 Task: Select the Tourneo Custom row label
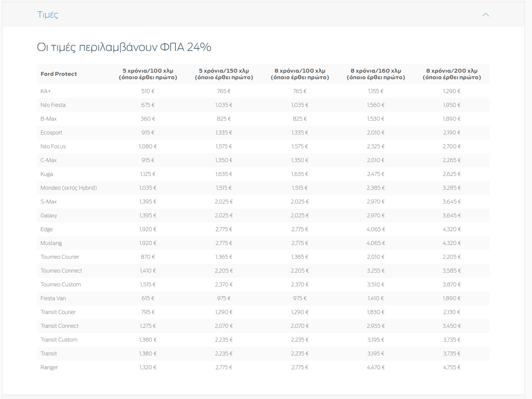click(61, 285)
